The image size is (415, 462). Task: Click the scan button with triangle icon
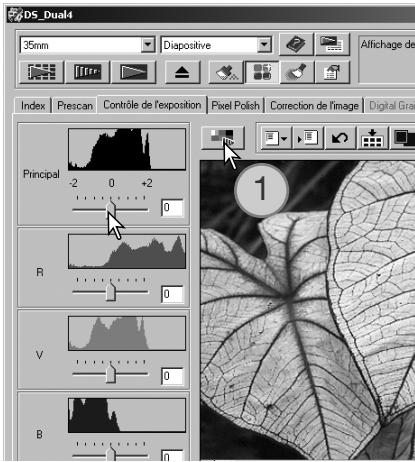[133, 72]
